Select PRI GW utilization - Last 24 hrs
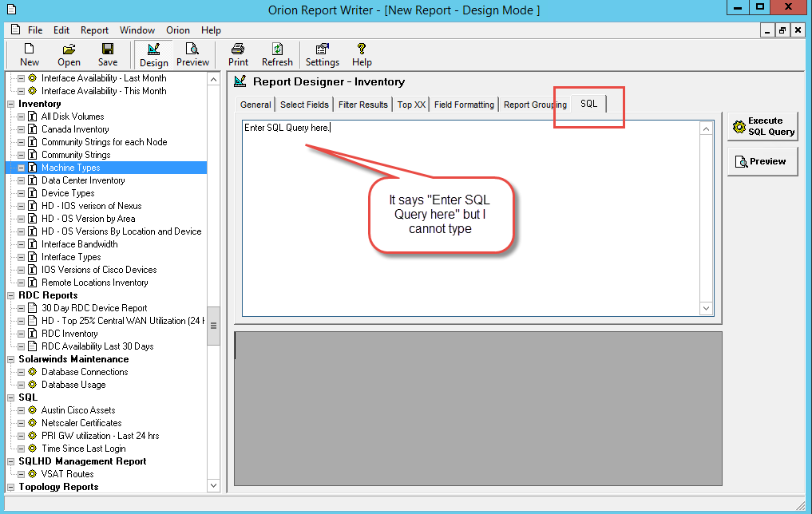This screenshot has height=514, width=812. pyautogui.click(x=100, y=436)
